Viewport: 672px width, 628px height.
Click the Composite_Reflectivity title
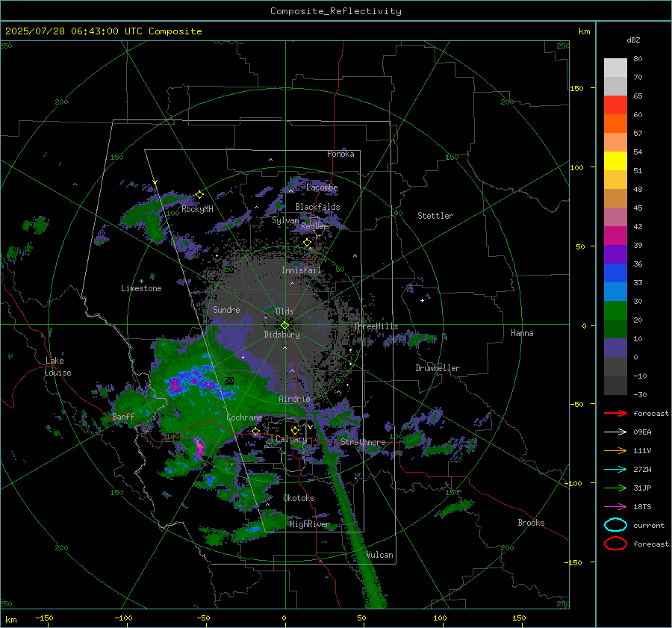coord(336,11)
